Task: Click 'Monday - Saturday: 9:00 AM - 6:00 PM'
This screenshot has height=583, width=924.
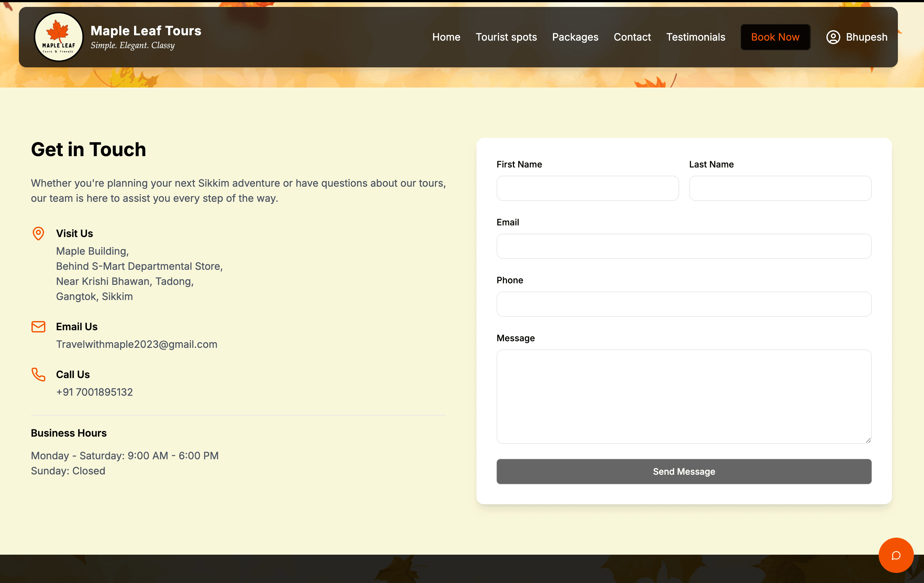Action: tap(125, 456)
